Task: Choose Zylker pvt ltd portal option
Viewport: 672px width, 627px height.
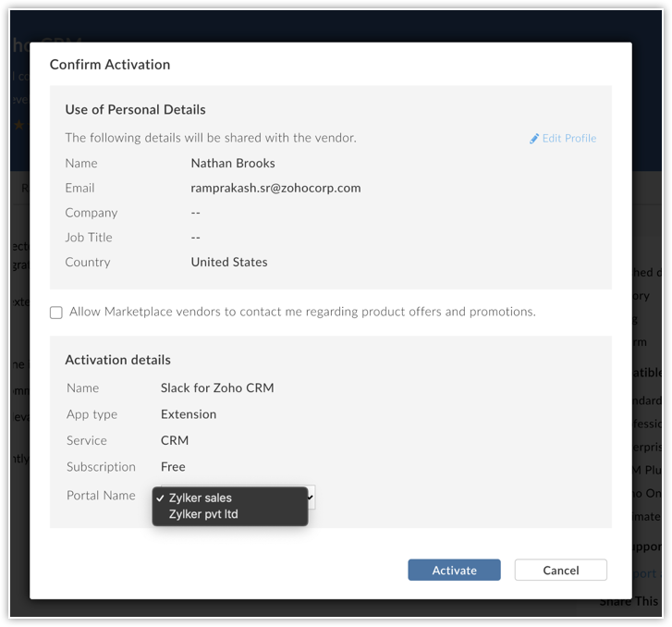Action: click(203, 514)
